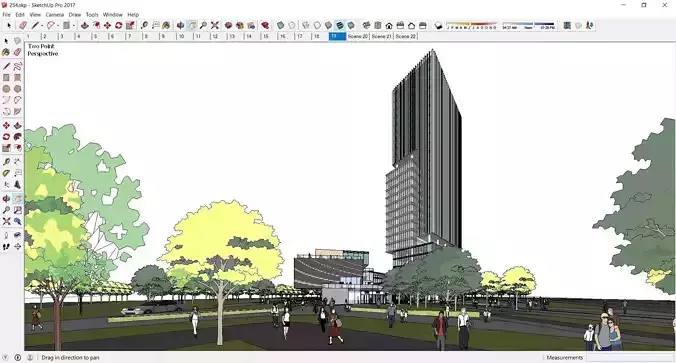Switch to scene tab 1
Viewport: 676px width, 363px height.
(33, 37)
